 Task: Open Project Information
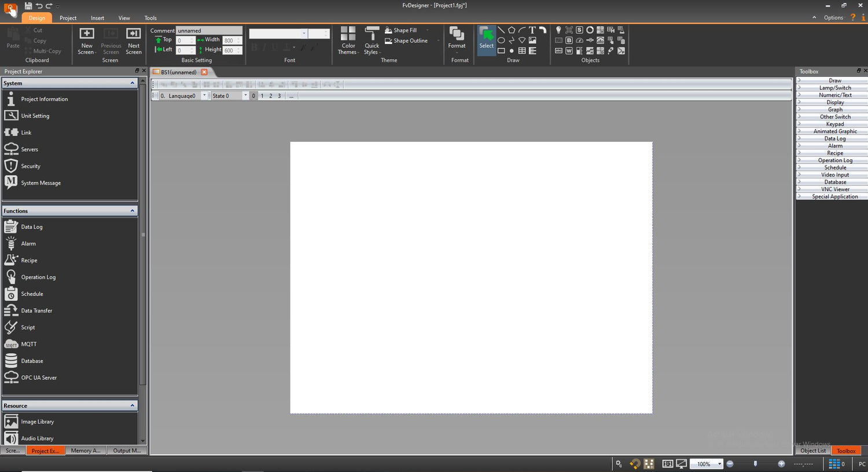coord(45,99)
